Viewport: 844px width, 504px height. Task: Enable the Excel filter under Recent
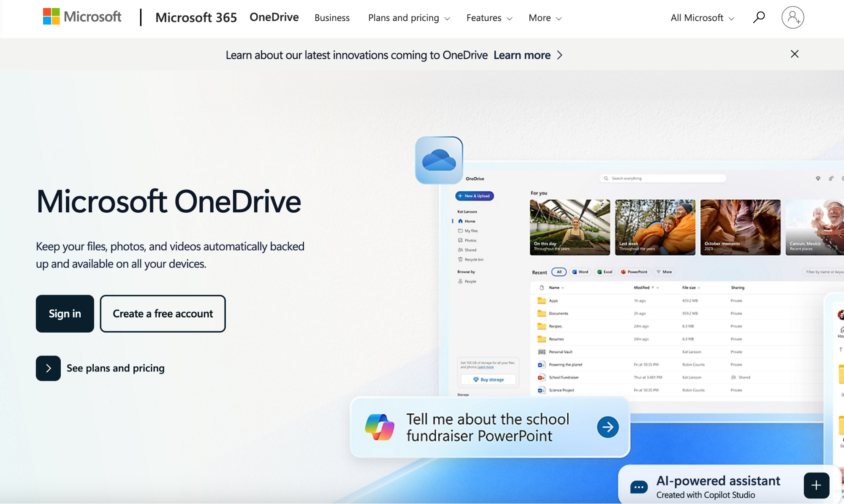[605, 272]
